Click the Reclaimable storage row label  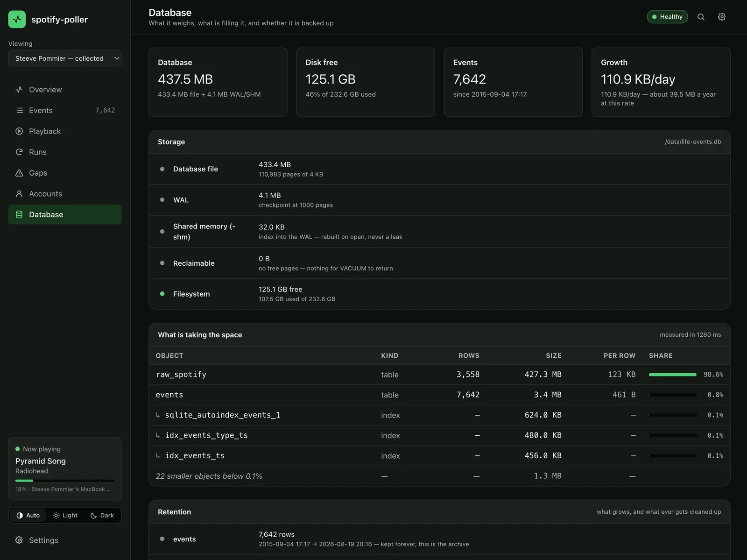[194, 263]
